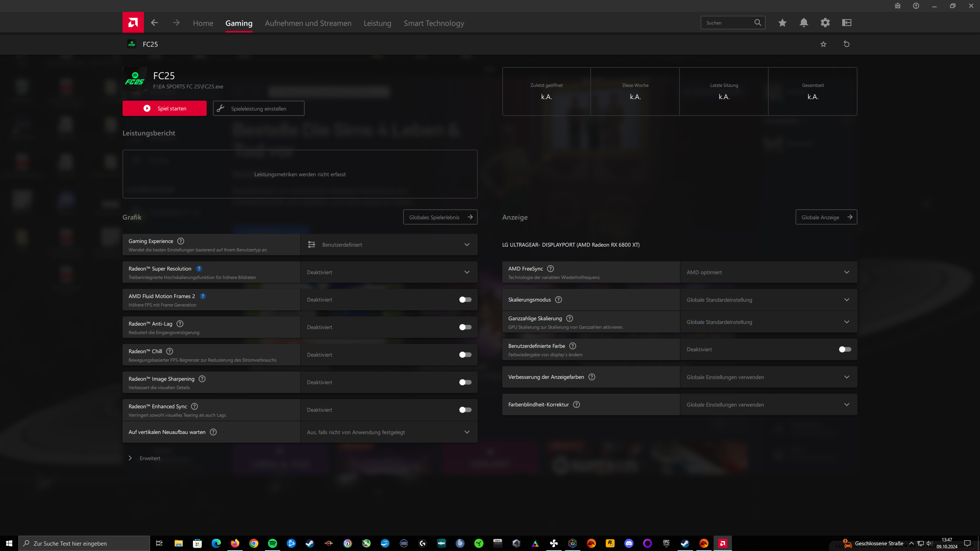Go back with the left arrow
The width and height of the screenshot is (980, 551).
[x=154, y=23]
